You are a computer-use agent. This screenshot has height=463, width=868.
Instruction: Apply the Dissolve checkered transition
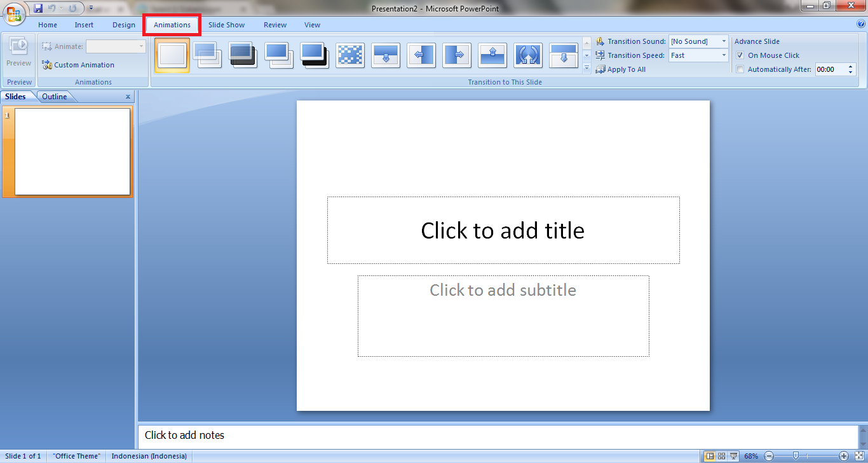(x=350, y=55)
